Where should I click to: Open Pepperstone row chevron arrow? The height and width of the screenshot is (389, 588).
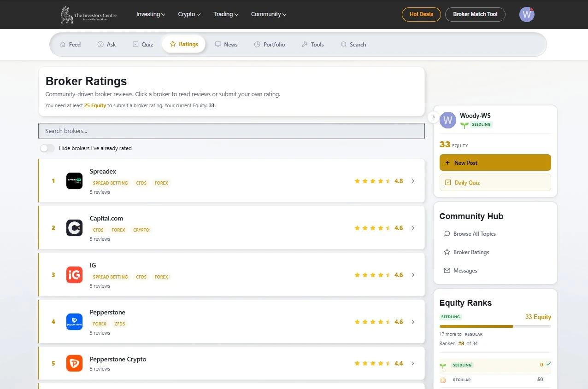[x=413, y=322]
